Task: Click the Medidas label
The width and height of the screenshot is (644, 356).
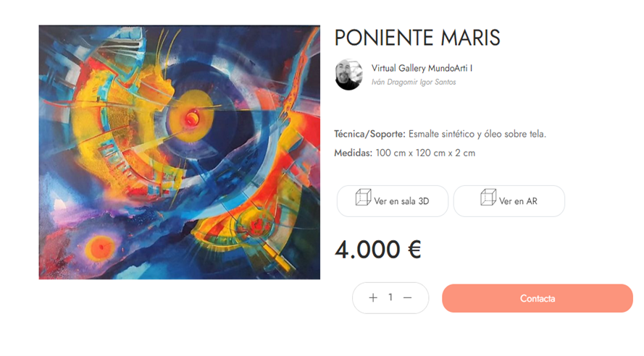Action: (354, 153)
